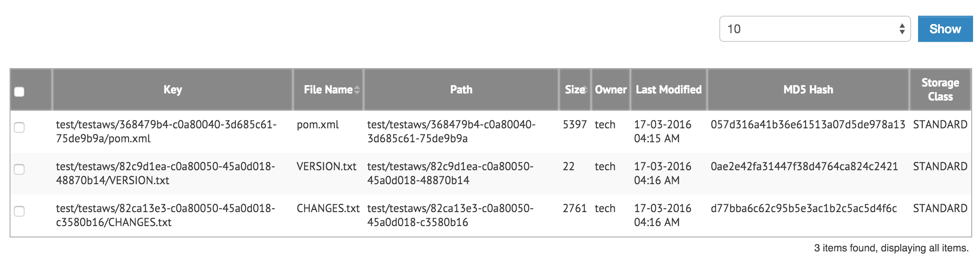Click the MD5 hash starting with 057d316a
The image size is (980, 261).
tap(807, 125)
